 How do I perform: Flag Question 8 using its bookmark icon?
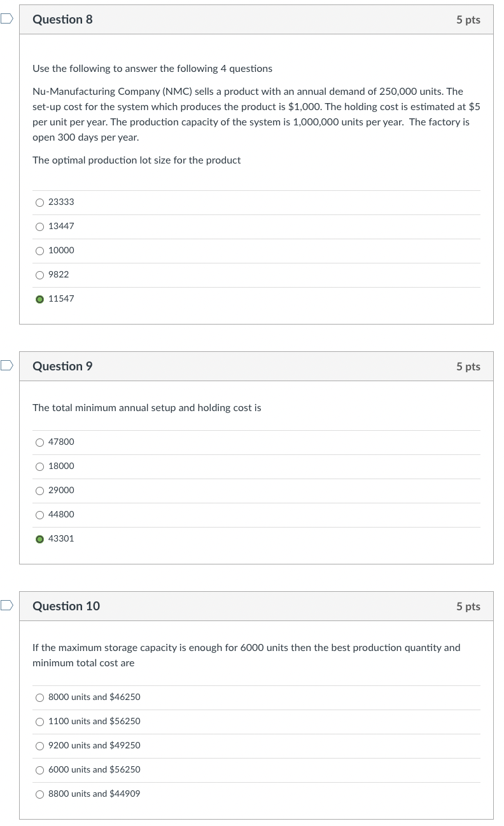5,20
